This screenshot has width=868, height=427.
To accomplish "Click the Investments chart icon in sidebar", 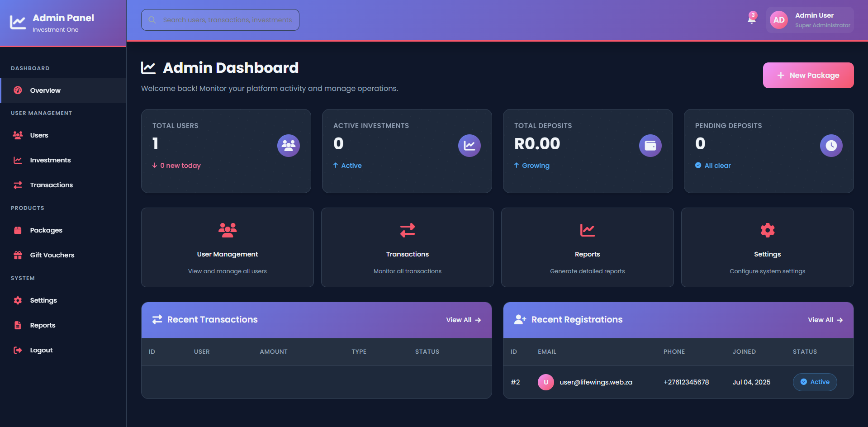I will (x=18, y=160).
